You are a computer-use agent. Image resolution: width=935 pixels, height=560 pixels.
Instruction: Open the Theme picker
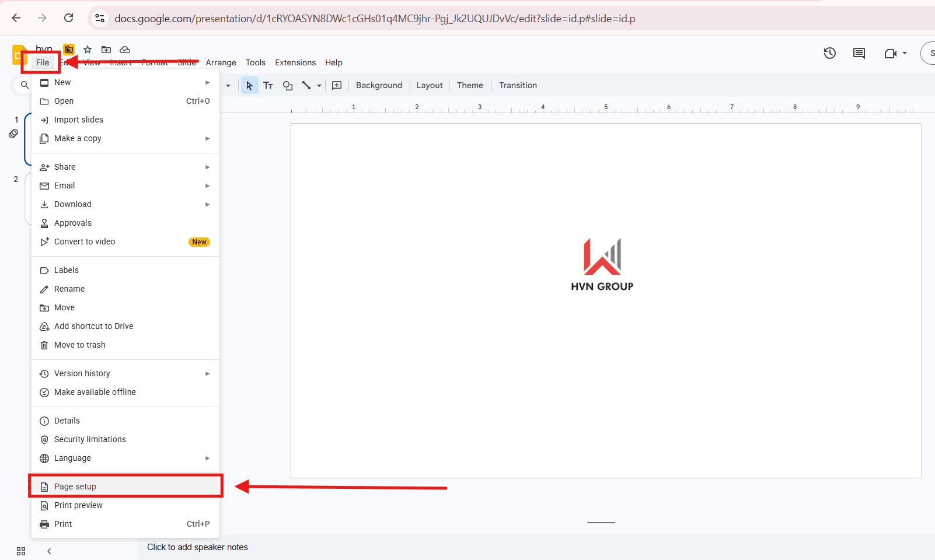[x=470, y=85]
